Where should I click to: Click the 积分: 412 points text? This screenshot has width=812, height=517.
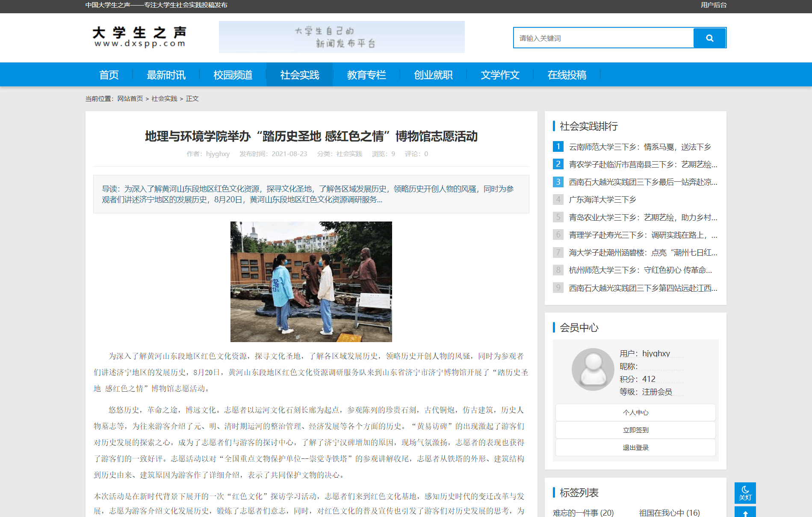coord(638,379)
